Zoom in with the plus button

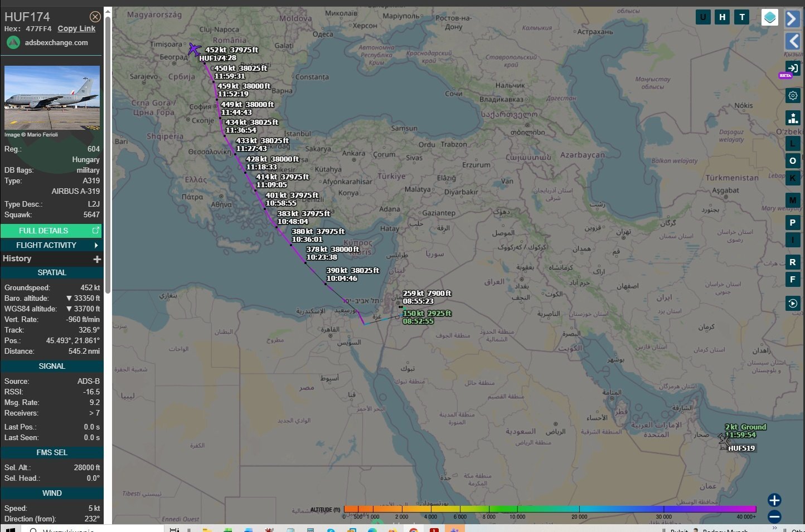pos(774,500)
